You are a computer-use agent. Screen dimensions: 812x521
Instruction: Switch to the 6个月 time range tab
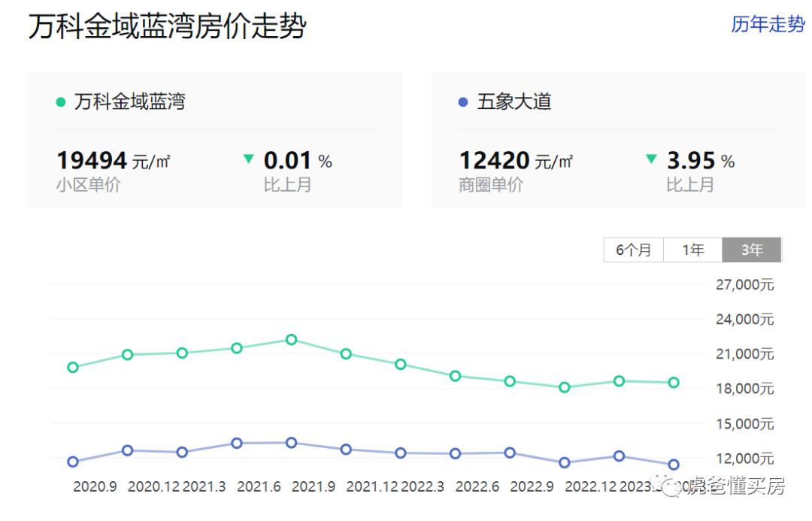tap(633, 250)
